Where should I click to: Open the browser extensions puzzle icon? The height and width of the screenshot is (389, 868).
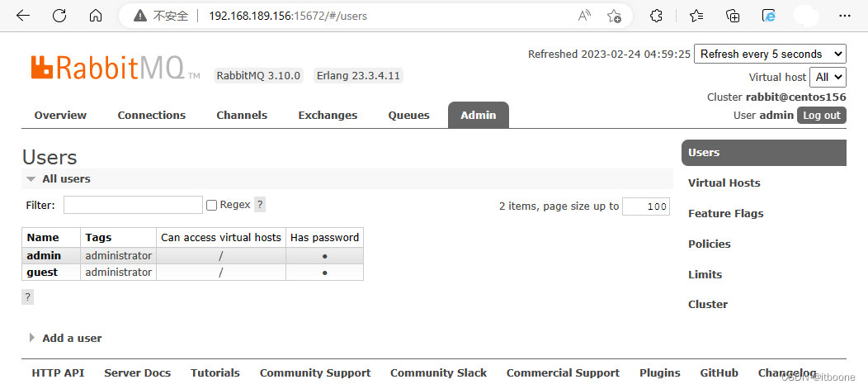[x=656, y=16]
